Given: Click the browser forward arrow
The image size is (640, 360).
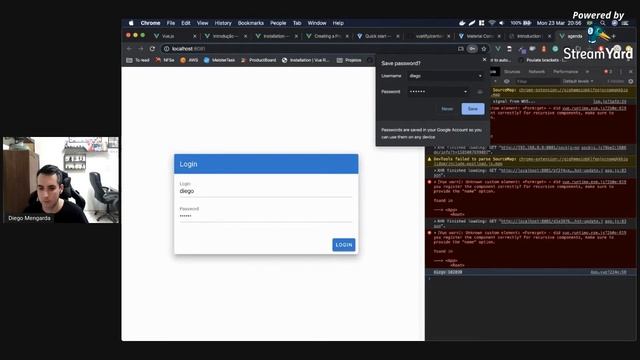Looking at the screenshot, I should point(141,49).
